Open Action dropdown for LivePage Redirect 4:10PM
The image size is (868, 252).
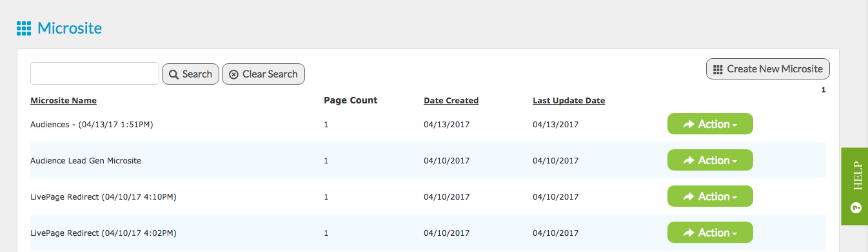(x=710, y=196)
